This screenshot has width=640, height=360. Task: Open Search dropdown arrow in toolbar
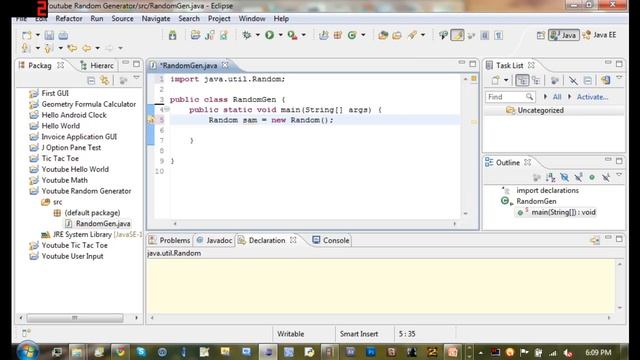pyautogui.click(x=423, y=35)
